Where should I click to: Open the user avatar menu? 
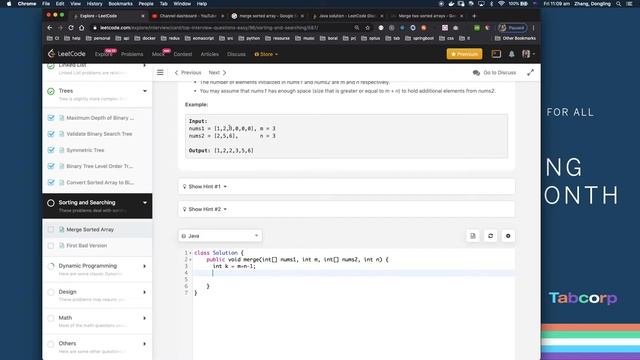point(528,54)
